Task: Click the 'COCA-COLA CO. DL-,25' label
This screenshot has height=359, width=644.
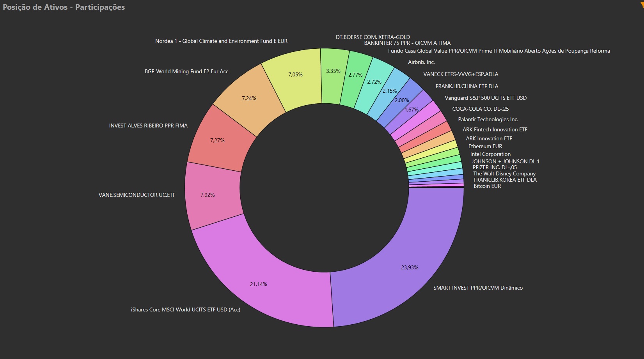Action: tap(481, 109)
